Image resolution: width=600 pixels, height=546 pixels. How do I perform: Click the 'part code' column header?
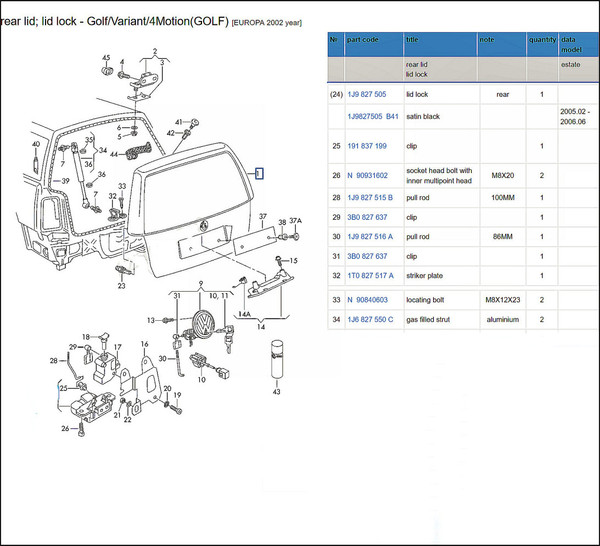361,40
